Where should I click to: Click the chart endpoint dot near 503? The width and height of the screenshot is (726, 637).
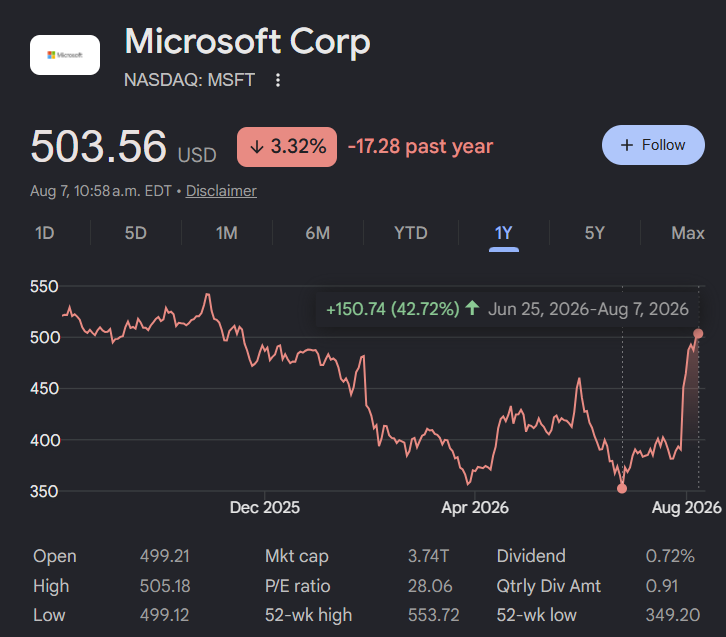coord(698,334)
